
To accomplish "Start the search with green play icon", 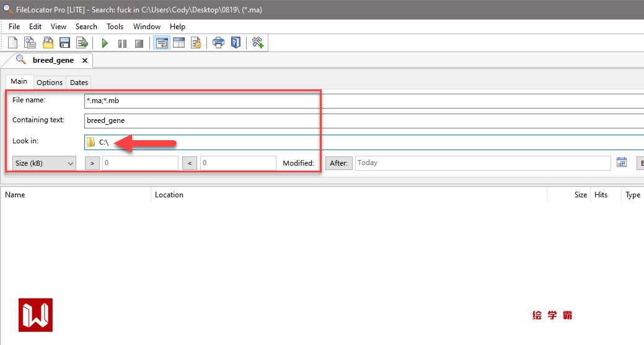I will (x=105, y=43).
